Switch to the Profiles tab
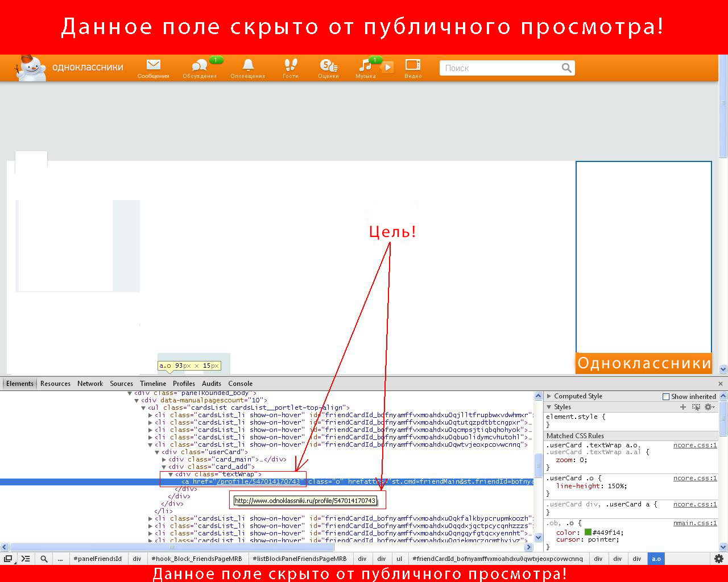The width and height of the screenshot is (728, 582). pos(184,384)
